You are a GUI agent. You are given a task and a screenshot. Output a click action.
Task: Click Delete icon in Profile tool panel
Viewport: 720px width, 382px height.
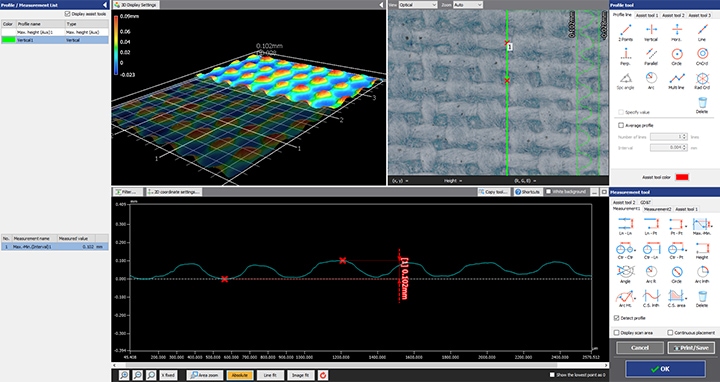coord(702,105)
